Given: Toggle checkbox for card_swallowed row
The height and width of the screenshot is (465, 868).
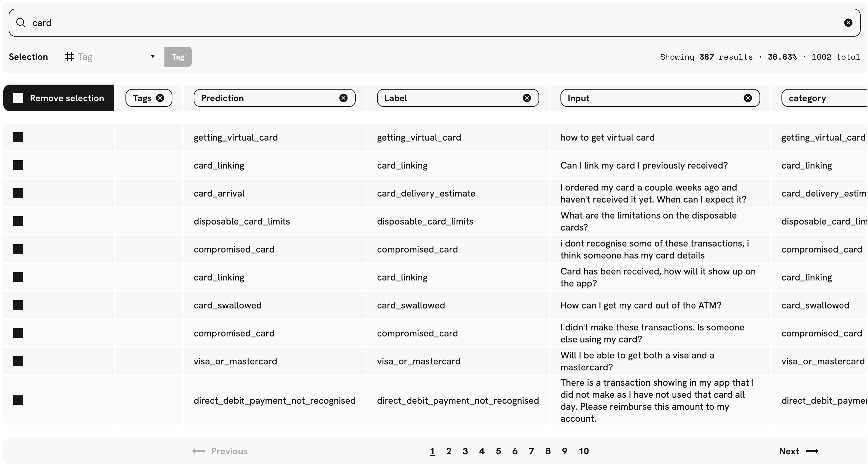Looking at the screenshot, I should pyautogui.click(x=18, y=305).
